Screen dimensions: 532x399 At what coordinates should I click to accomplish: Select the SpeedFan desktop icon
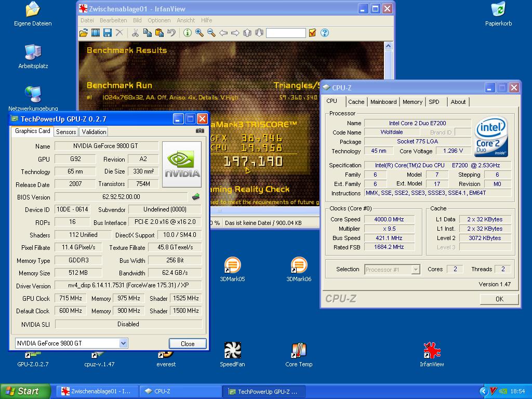point(232,355)
